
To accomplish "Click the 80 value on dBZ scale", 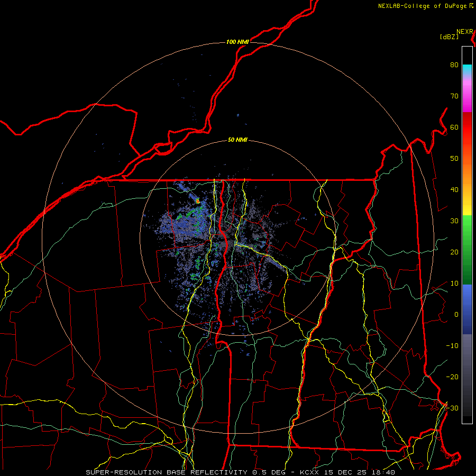I will [454, 65].
